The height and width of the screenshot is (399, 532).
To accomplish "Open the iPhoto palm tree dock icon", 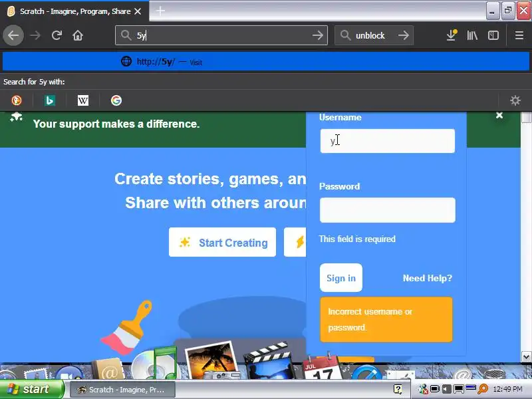I will (212, 361).
